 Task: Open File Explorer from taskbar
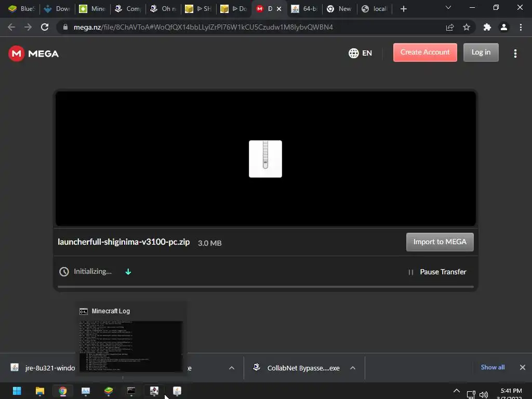pos(39,391)
